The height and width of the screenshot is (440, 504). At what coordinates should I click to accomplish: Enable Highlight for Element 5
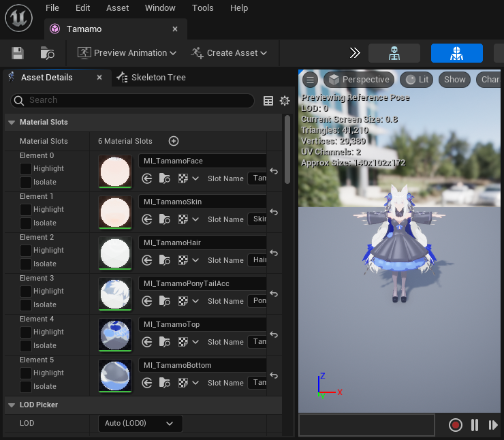coord(26,373)
